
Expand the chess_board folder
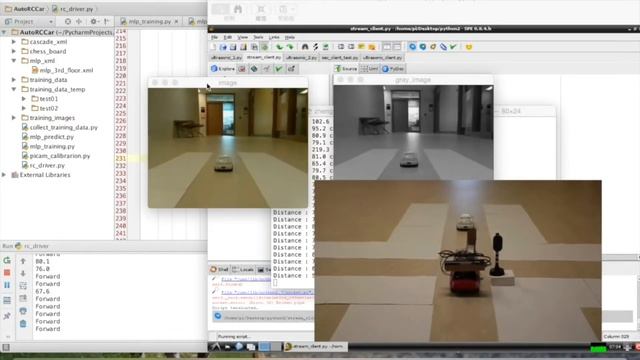pyautogui.click(x=14, y=51)
